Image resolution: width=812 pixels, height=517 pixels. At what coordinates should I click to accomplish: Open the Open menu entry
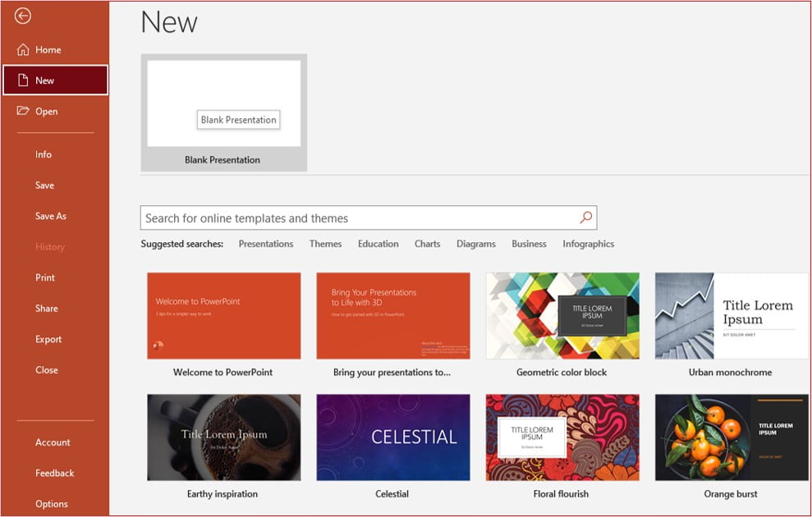(x=55, y=112)
